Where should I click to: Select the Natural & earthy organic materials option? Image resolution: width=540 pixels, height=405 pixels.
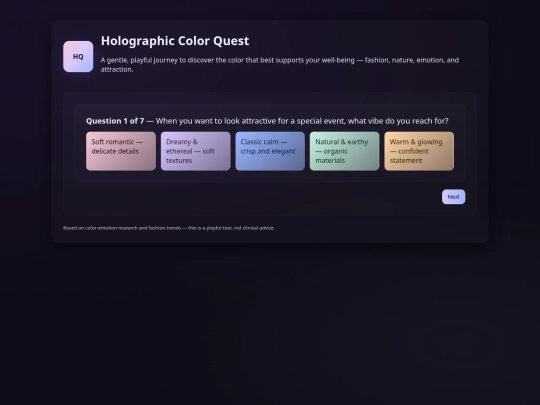(x=344, y=151)
